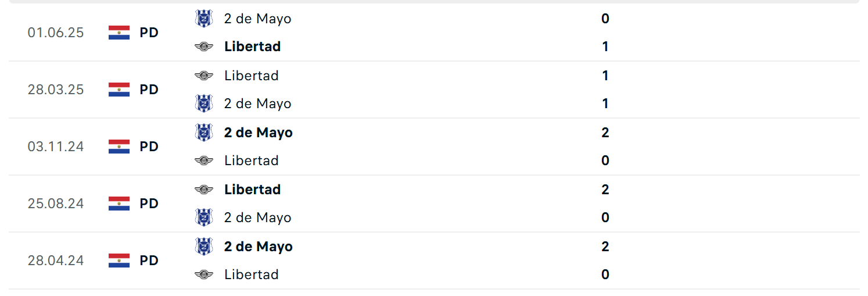Open bold 2 de Mayo name in 03.11.24 match
Viewport: 868px width, 296px height.
pos(259,133)
